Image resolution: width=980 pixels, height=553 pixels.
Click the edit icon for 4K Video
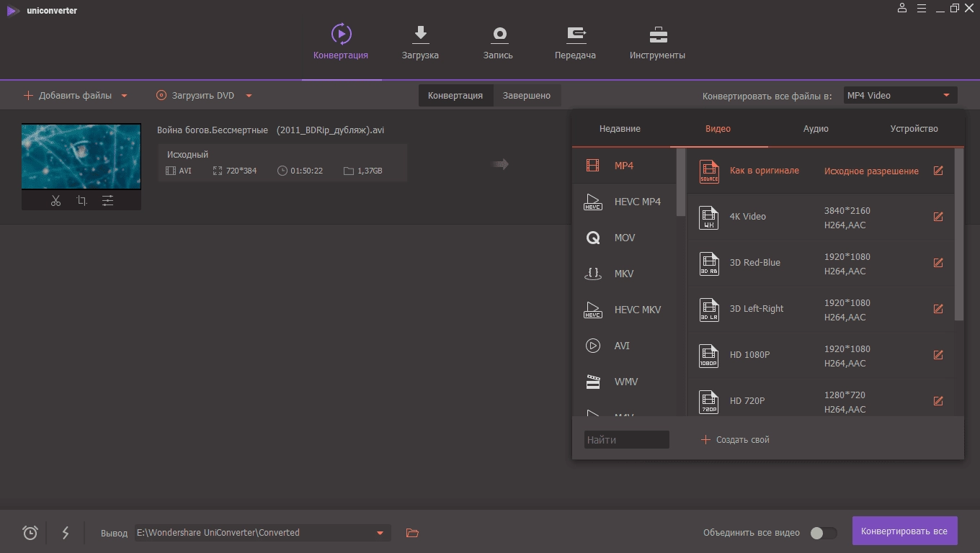[x=938, y=217]
